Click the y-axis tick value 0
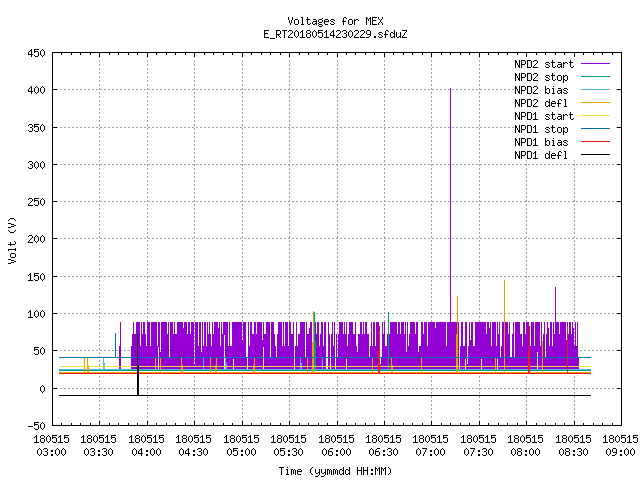The width and height of the screenshot is (640, 480). coord(42,389)
